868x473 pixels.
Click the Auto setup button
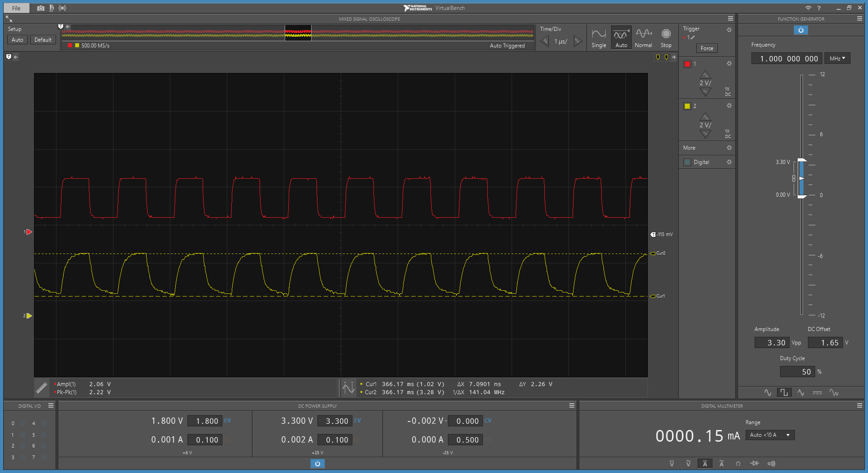[17, 40]
